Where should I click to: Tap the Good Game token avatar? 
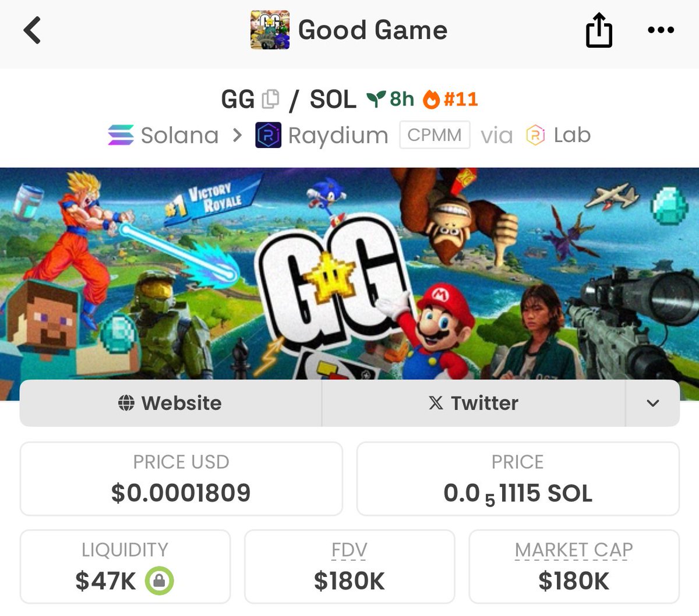coord(270,30)
